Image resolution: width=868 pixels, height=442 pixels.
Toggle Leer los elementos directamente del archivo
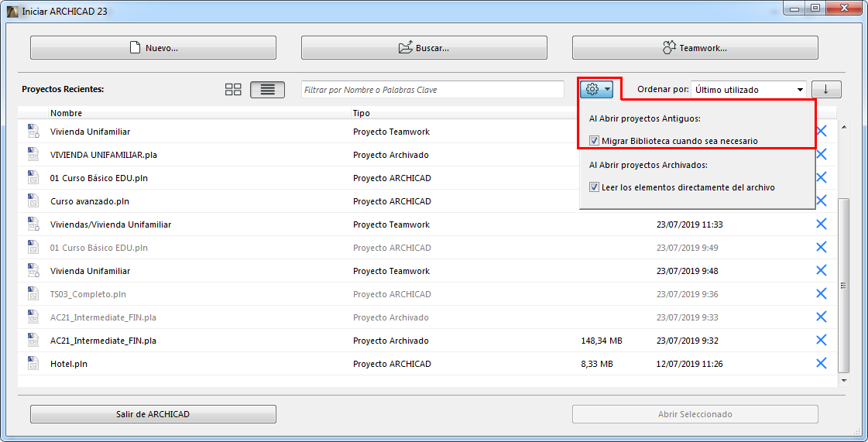coord(594,187)
